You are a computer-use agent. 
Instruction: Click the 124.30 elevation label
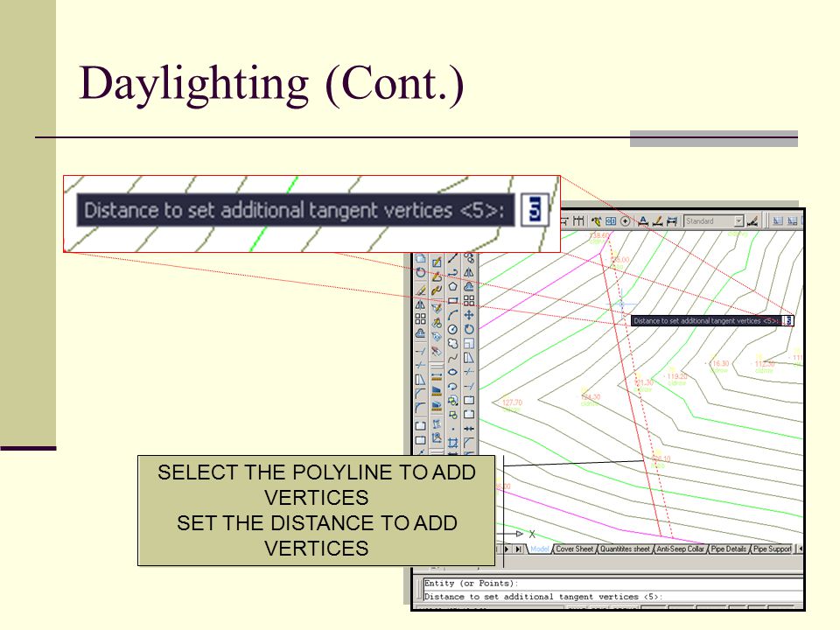591,397
